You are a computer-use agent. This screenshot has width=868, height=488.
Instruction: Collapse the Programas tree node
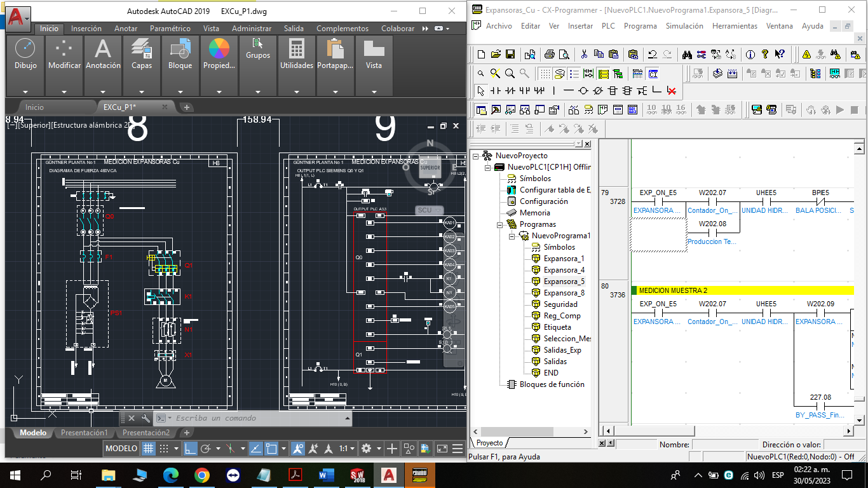499,224
